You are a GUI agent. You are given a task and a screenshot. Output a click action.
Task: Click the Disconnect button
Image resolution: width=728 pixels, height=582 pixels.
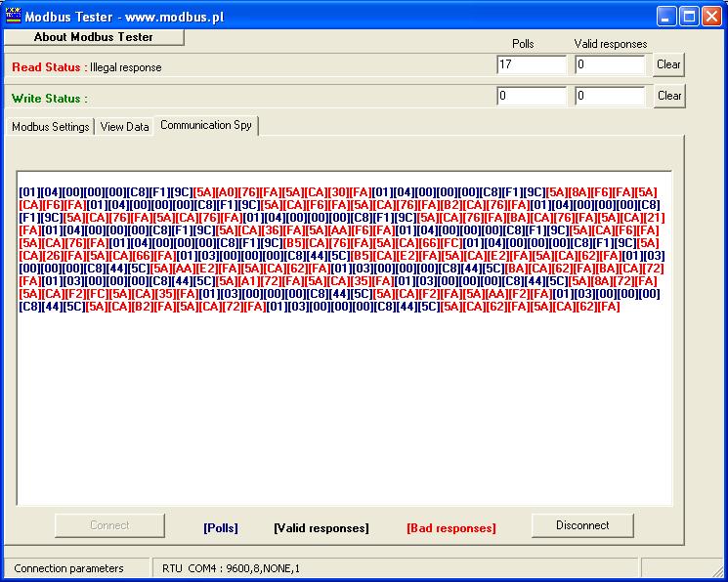click(582, 525)
